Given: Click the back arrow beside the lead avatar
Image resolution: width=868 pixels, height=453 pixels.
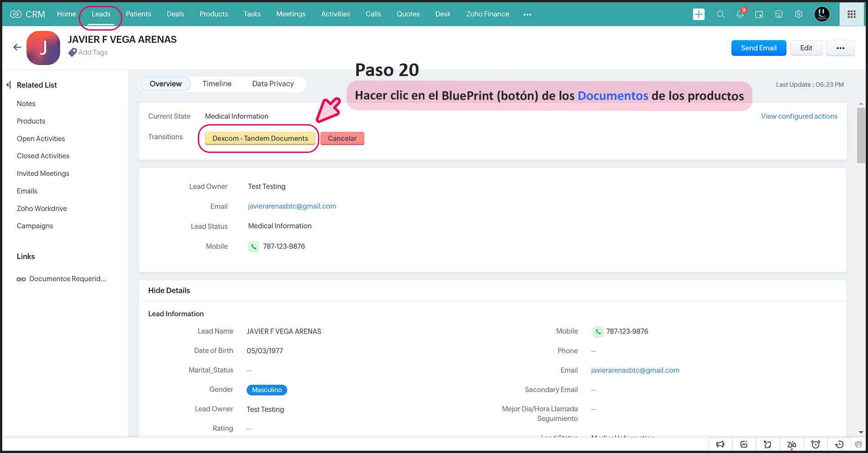Looking at the screenshot, I should coord(17,47).
